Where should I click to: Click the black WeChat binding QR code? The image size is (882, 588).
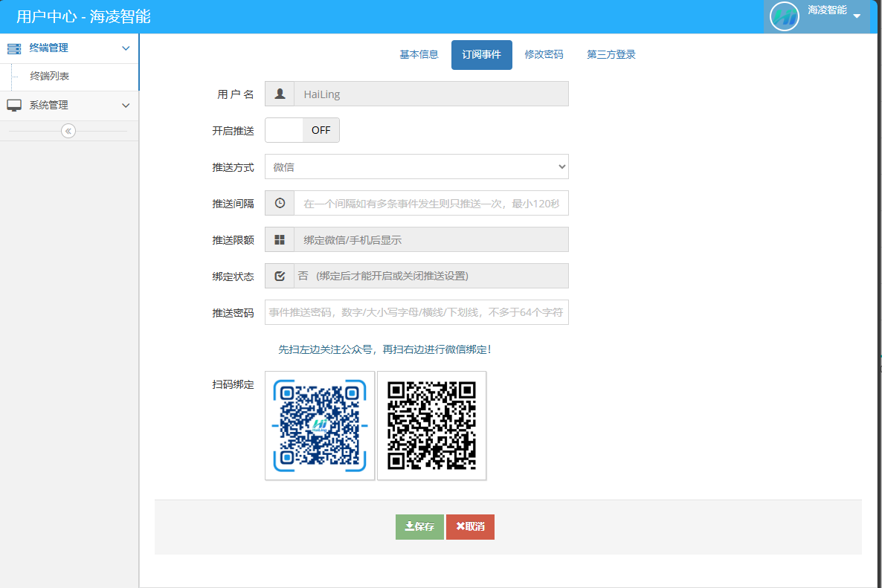coord(431,425)
